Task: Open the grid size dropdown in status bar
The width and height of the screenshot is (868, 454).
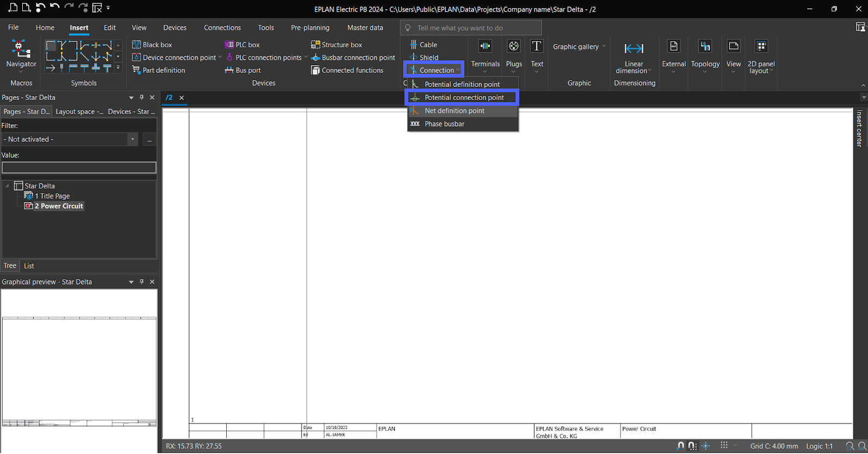Action: [x=736, y=445]
